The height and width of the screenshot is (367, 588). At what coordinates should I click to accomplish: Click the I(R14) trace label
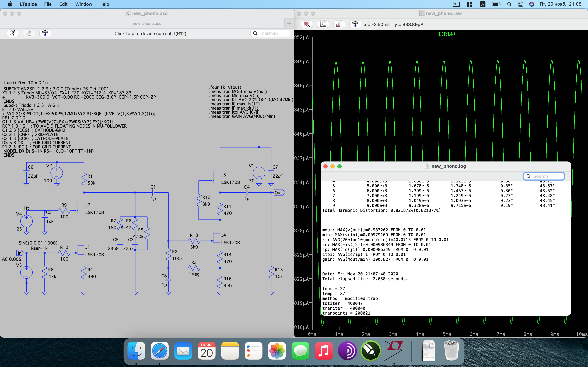click(447, 34)
